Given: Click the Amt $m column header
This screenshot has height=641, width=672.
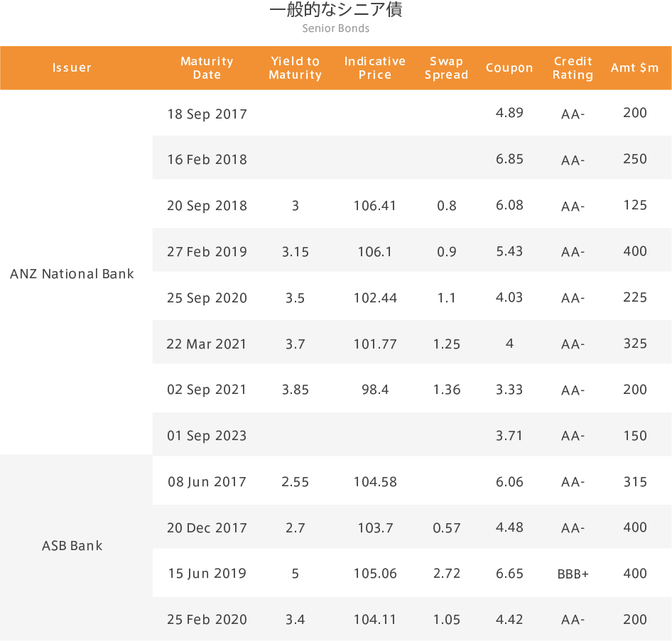Looking at the screenshot, I should click(635, 67).
